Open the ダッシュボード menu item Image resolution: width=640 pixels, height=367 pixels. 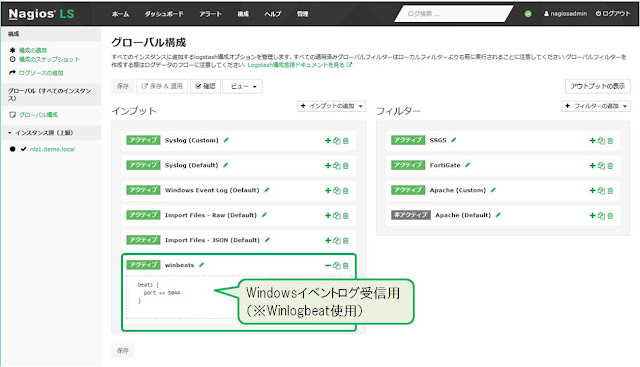[164, 14]
